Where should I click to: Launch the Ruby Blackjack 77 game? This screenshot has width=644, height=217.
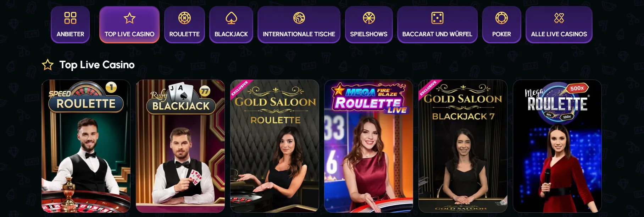pyautogui.click(x=180, y=146)
